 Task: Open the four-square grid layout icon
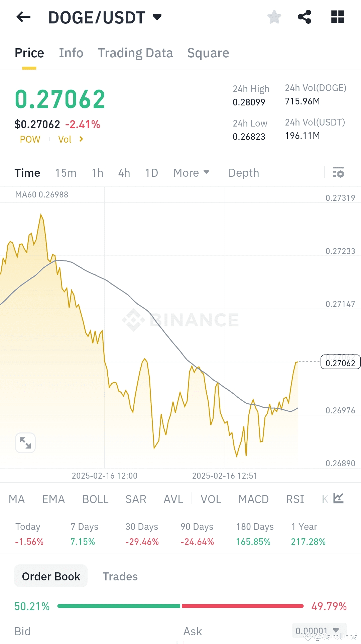coord(338,17)
